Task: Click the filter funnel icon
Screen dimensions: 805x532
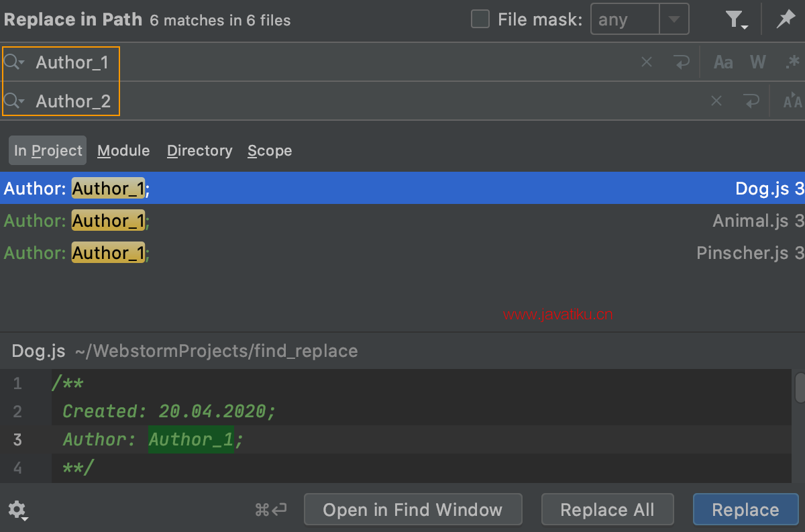Action: point(737,20)
